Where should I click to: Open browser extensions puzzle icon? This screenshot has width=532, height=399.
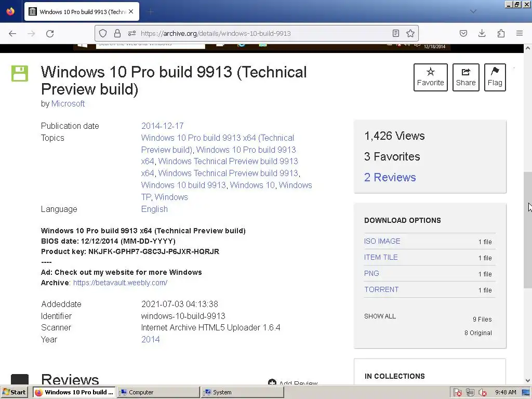[501, 33]
